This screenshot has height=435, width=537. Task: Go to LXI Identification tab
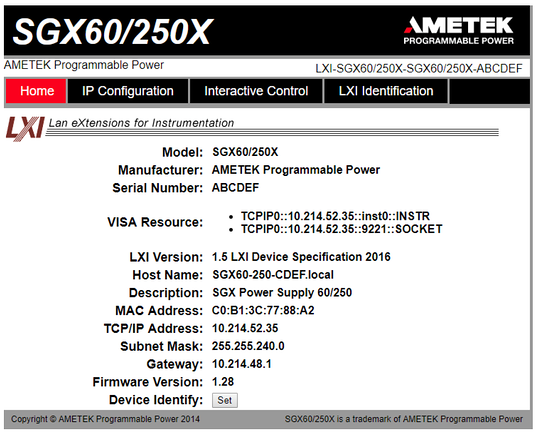(386, 91)
